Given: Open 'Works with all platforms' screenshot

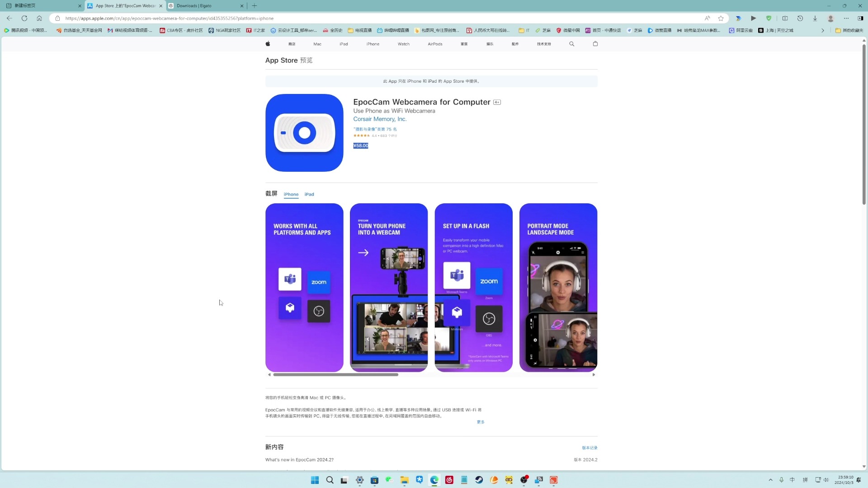Looking at the screenshot, I should pos(304,288).
